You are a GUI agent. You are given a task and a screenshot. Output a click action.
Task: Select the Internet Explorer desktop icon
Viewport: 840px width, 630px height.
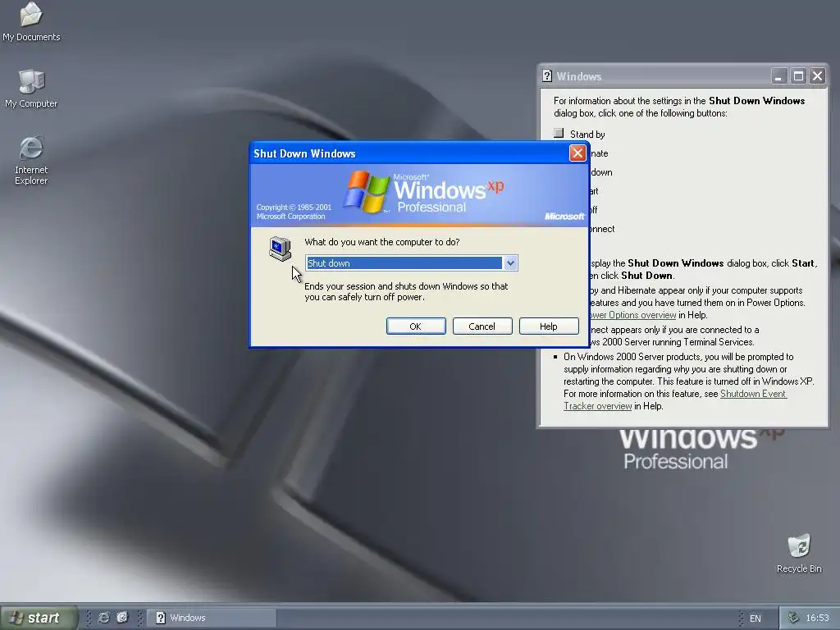[31, 160]
